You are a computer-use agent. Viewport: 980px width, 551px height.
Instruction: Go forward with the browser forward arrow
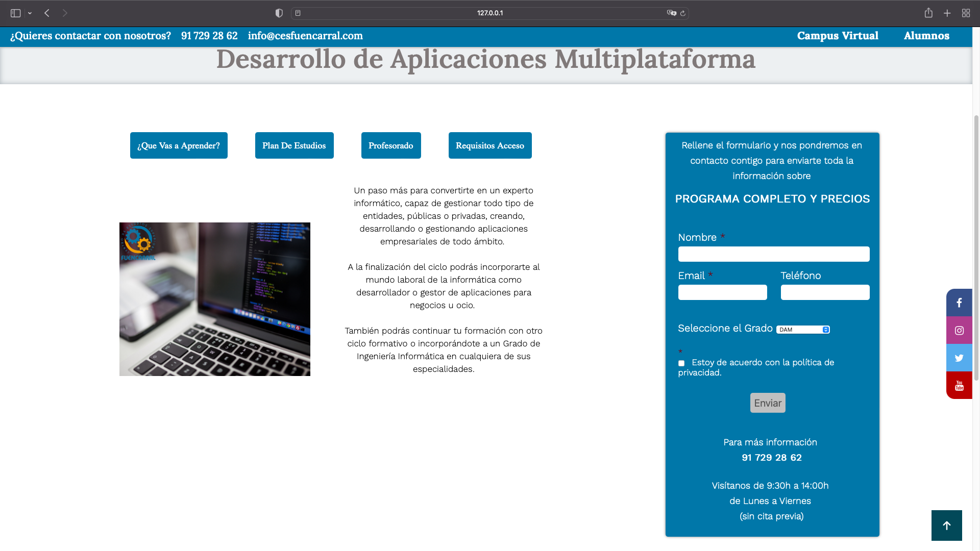click(65, 13)
